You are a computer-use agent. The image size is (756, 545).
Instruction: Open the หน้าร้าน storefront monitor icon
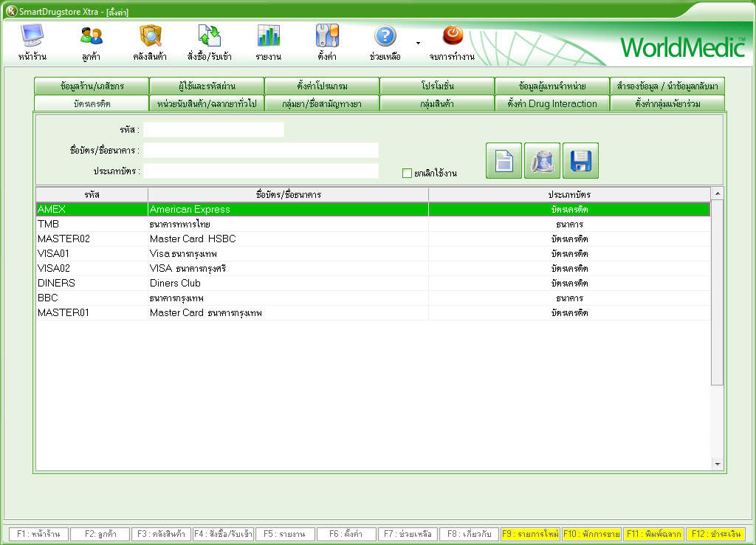[x=32, y=36]
